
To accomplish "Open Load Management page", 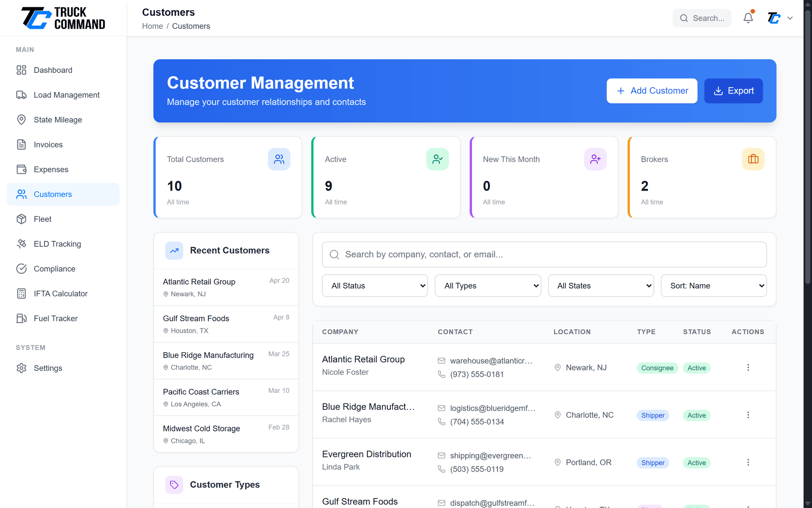I will click(63, 95).
